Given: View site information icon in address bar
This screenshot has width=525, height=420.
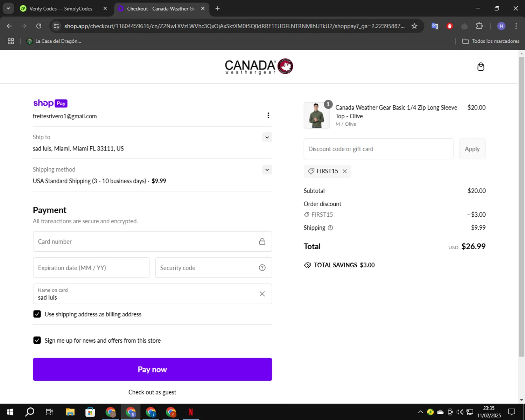Looking at the screenshot, I should coord(56,26).
